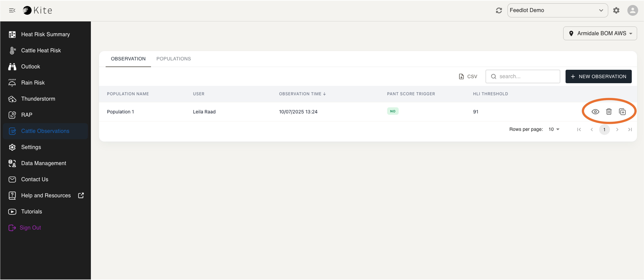Image resolution: width=644 pixels, height=280 pixels.
Task: Delete the Population 1 observation
Action: [x=609, y=112]
